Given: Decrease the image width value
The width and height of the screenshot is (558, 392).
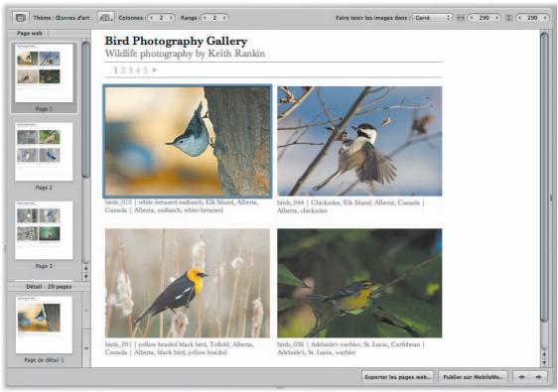Looking at the screenshot, I should [x=472, y=18].
